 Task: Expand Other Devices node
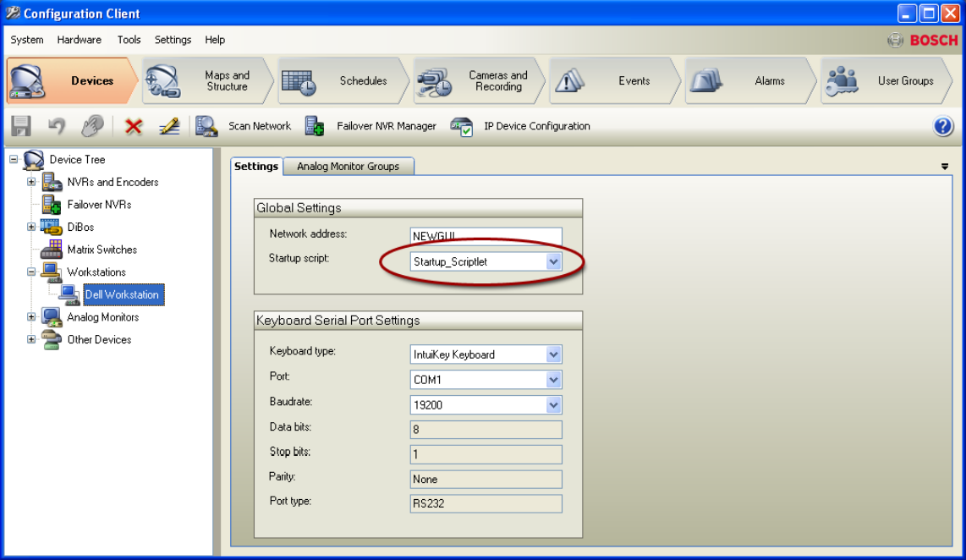[x=31, y=339]
